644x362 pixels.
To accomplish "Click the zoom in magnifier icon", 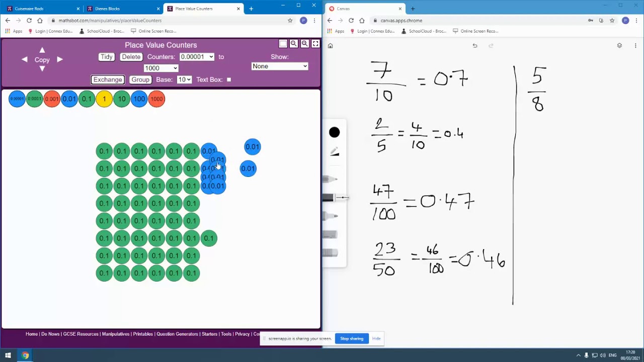I will pos(305,44).
